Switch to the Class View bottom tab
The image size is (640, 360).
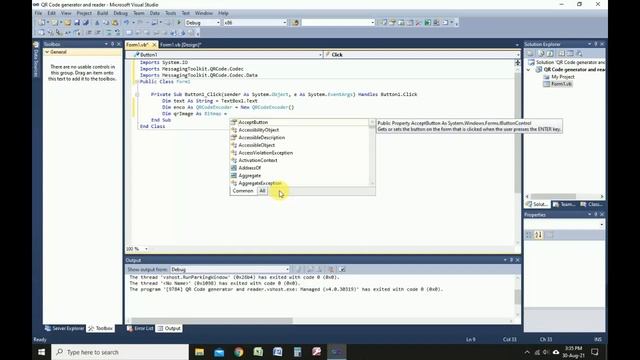click(591, 204)
